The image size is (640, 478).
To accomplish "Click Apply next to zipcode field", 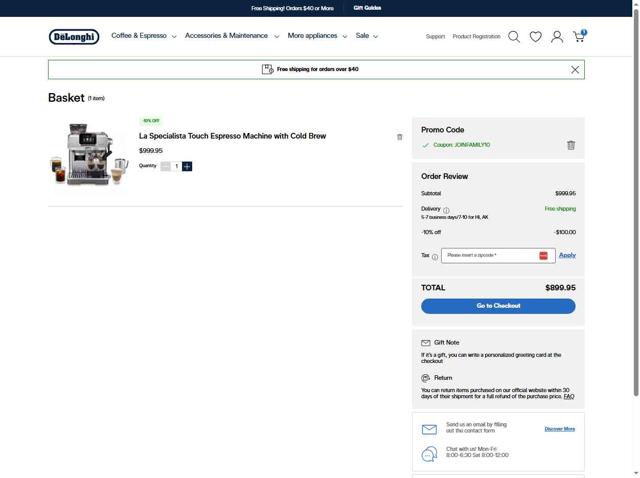I will [x=567, y=255].
